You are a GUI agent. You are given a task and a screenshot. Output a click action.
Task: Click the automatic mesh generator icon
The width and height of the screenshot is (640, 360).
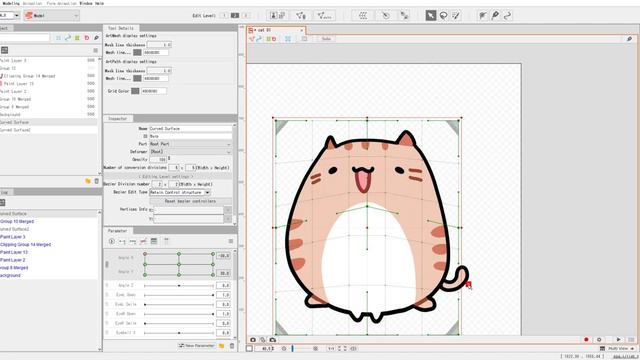click(x=324, y=16)
